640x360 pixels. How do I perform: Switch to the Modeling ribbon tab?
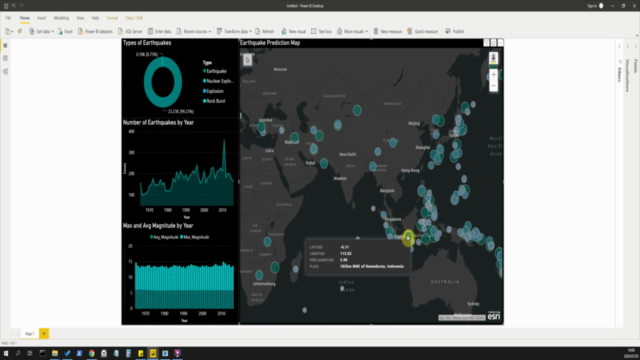61,18
